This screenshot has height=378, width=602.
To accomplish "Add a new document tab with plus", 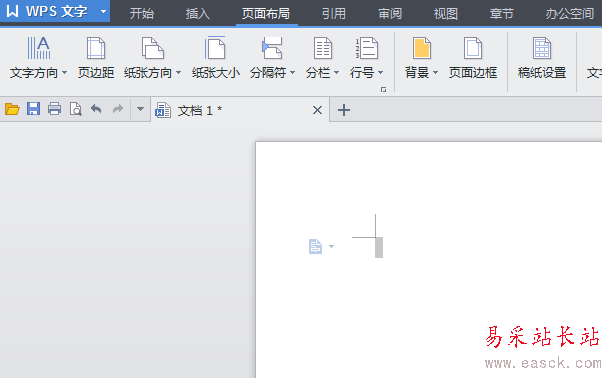I will (344, 110).
